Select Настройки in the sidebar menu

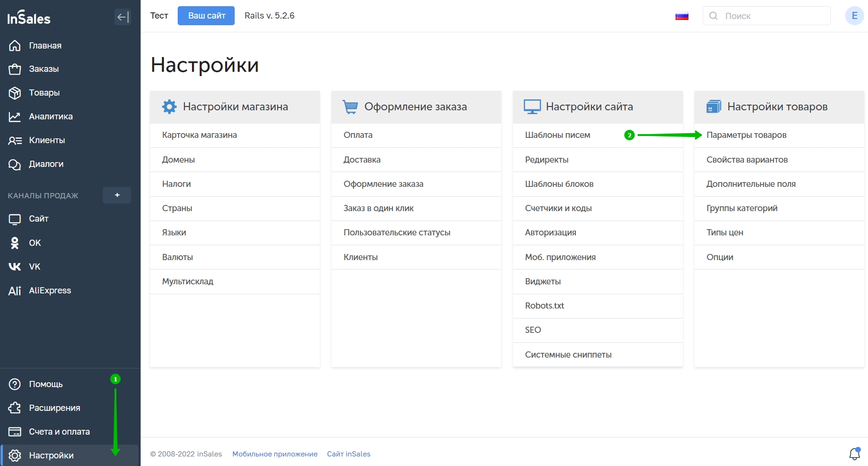(x=51, y=455)
